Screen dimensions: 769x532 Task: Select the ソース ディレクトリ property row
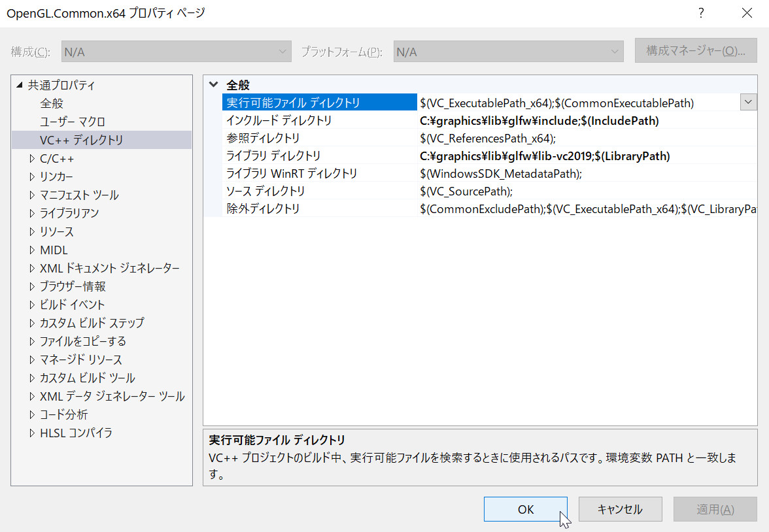[x=265, y=191]
